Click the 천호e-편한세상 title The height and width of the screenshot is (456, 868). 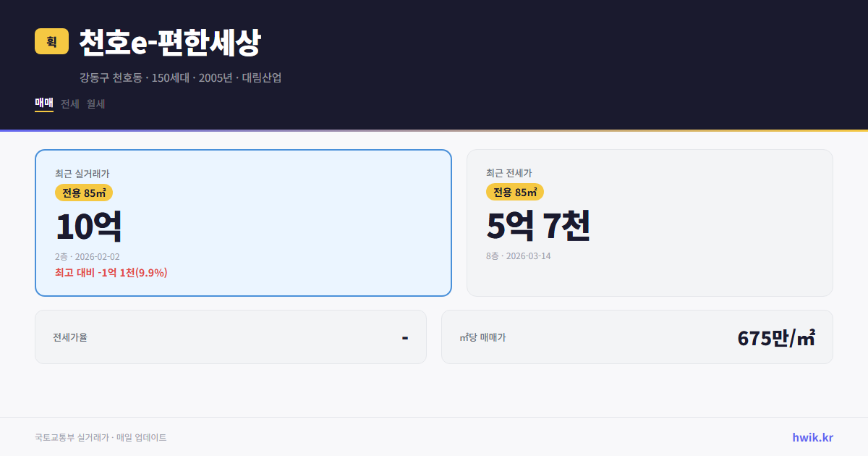169,43
